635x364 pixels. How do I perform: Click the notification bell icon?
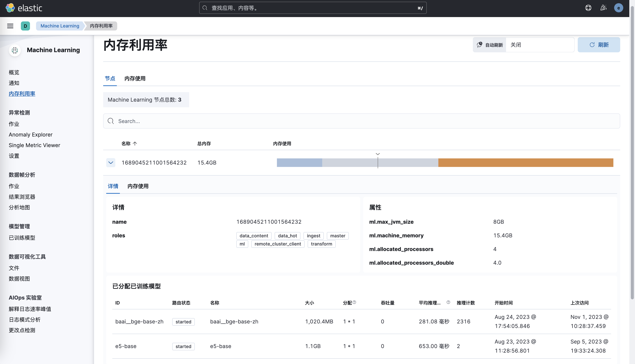[x=603, y=8]
